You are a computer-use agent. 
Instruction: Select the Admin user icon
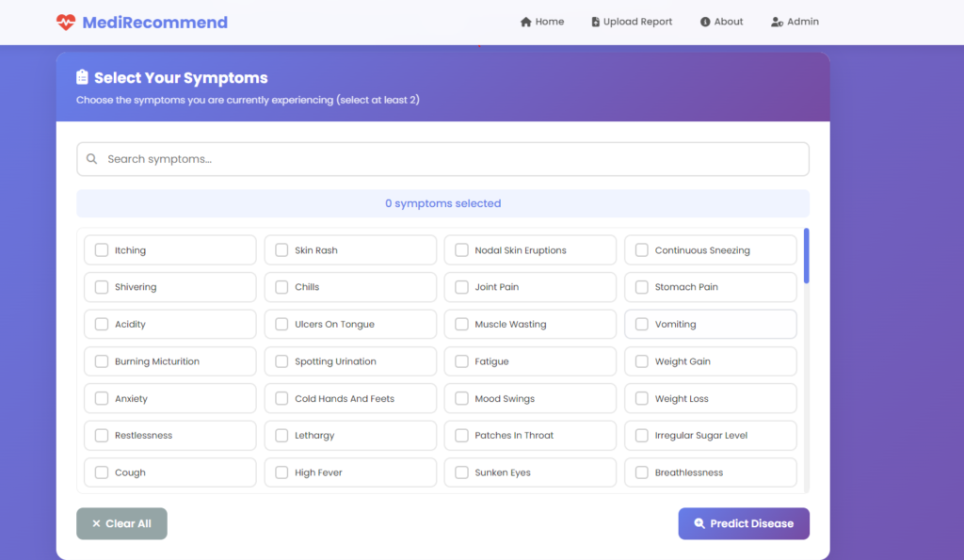coord(778,21)
